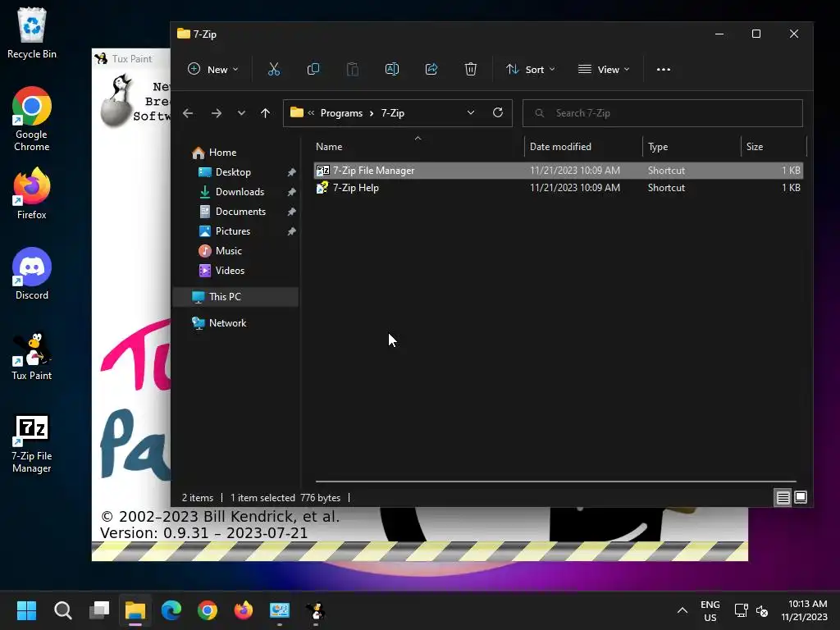
Task: Open the Sort dropdown menu
Action: [531, 69]
